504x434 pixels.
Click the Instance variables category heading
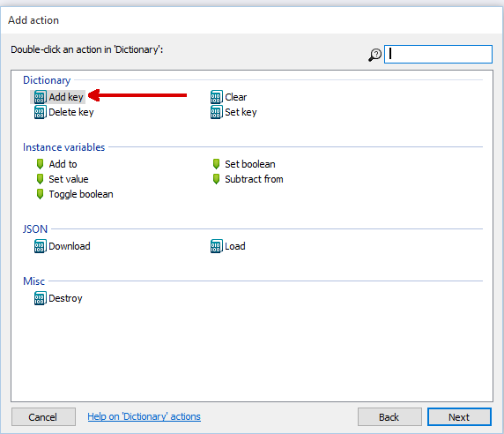point(64,147)
